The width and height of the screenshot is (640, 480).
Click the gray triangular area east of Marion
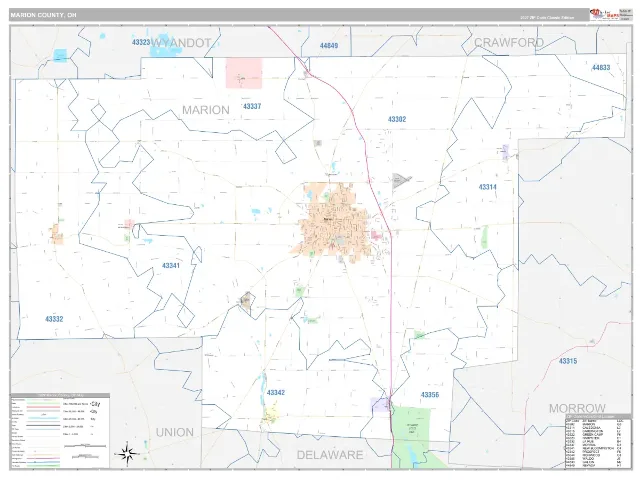coord(401,180)
